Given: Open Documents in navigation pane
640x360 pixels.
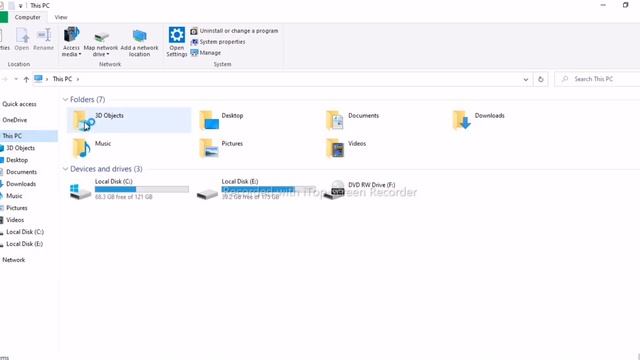Looking at the screenshot, I should pos(21,172).
